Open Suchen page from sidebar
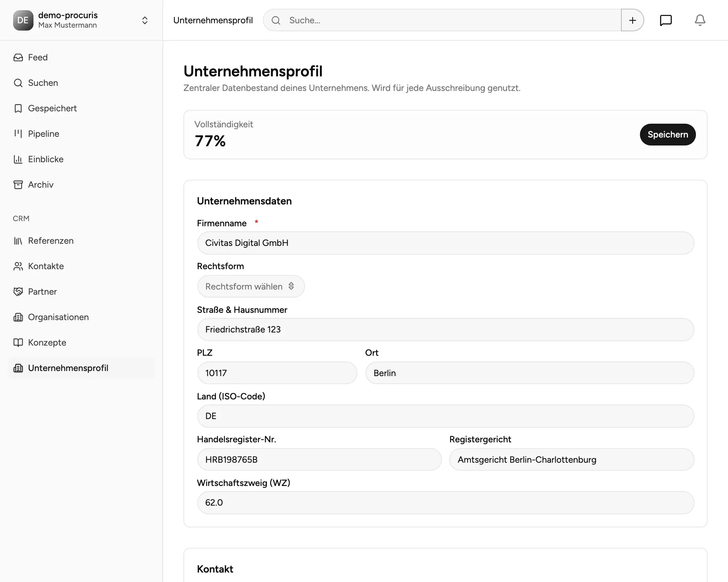This screenshot has width=728, height=582. [x=82, y=83]
